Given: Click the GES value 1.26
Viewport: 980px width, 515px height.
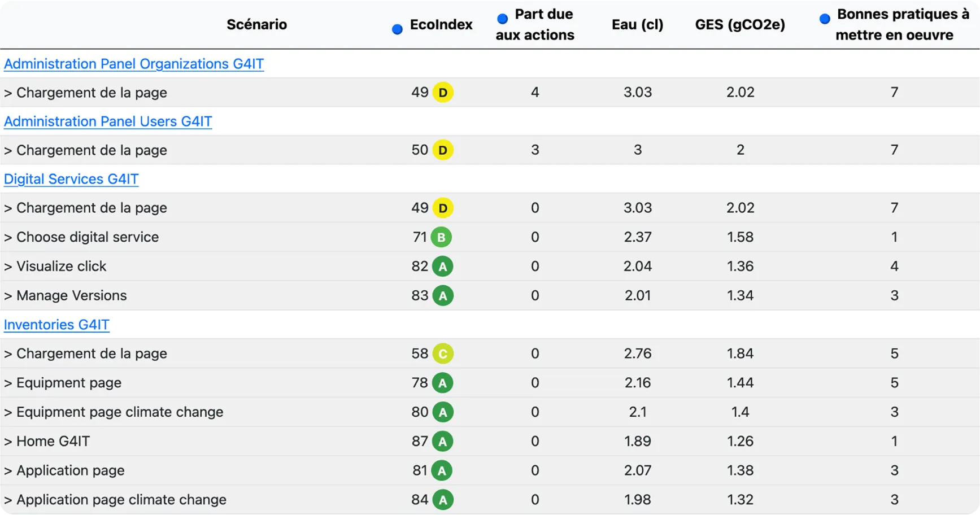Looking at the screenshot, I should coord(740,441).
